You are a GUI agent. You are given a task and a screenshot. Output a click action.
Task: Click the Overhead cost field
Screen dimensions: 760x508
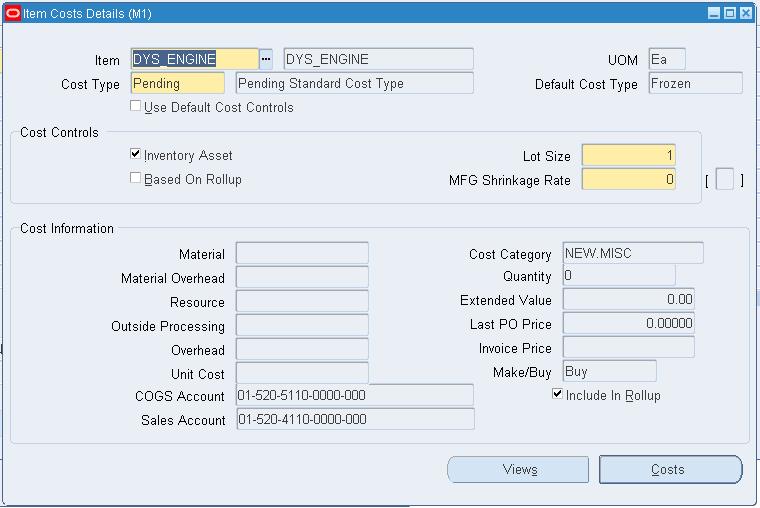(302, 349)
